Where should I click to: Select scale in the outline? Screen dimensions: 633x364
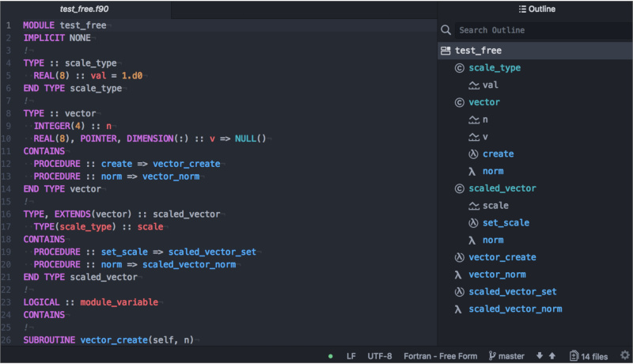(496, 206)
